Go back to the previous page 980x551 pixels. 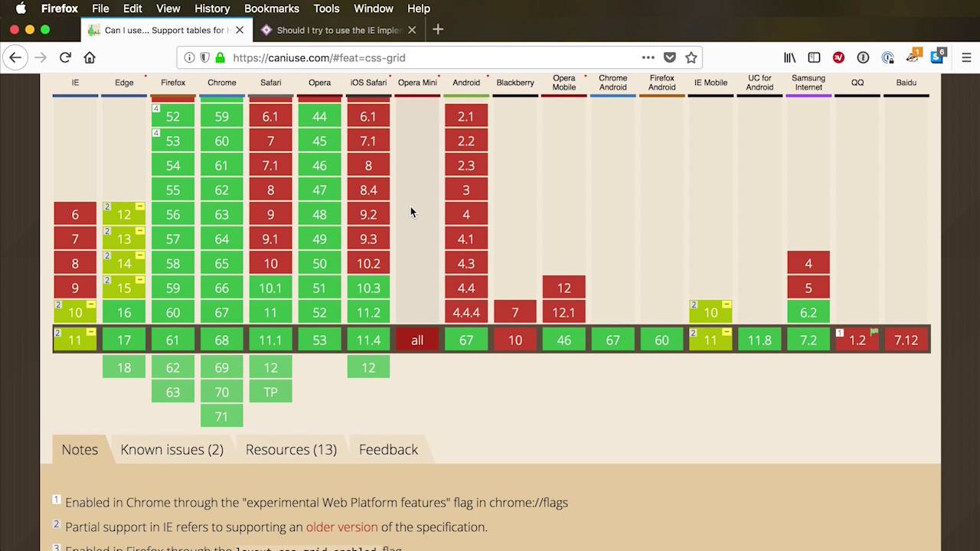[x=15, y=57]
